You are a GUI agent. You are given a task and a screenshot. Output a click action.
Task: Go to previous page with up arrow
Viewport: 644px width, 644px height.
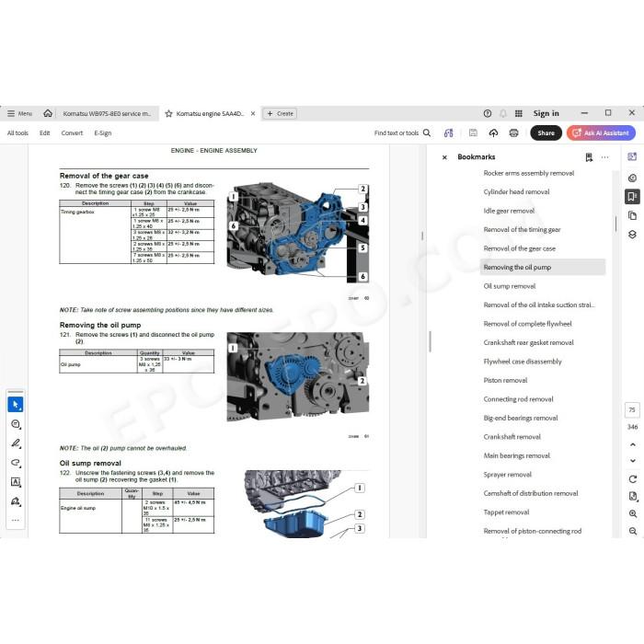point(633,444)
